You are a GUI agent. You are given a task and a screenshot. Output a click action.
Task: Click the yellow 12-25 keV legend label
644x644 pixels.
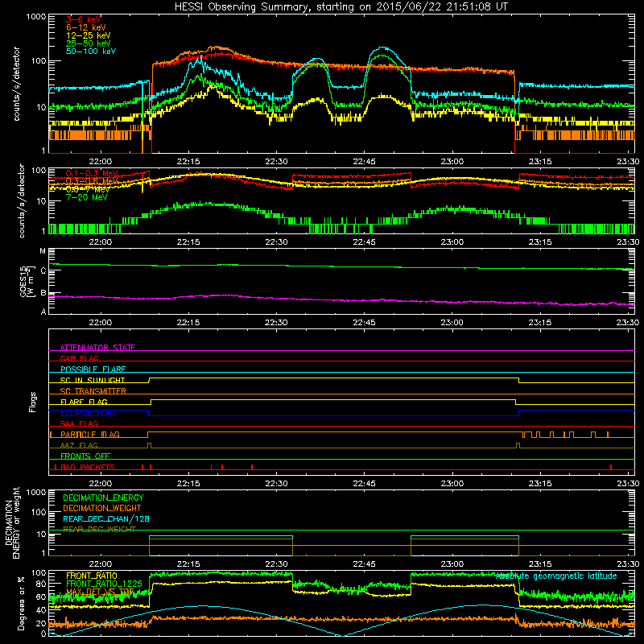coord(89,35)
